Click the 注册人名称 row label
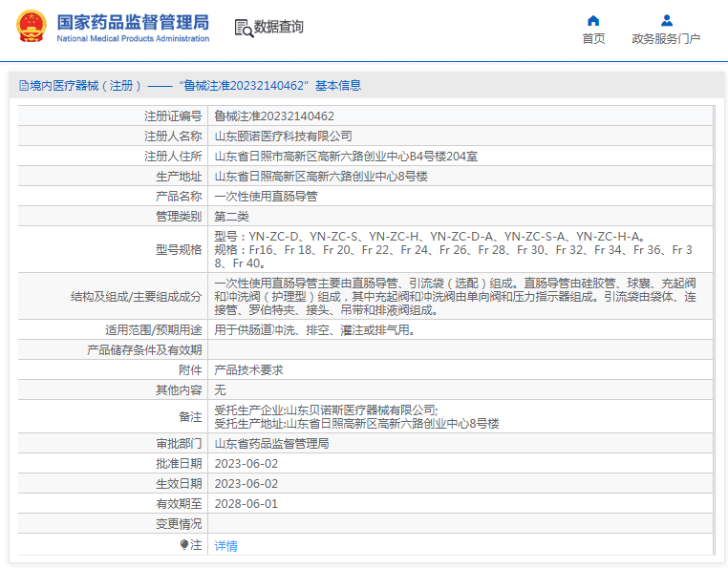The height and width of the screenshot is (568, 728). (x=173, y=136)
